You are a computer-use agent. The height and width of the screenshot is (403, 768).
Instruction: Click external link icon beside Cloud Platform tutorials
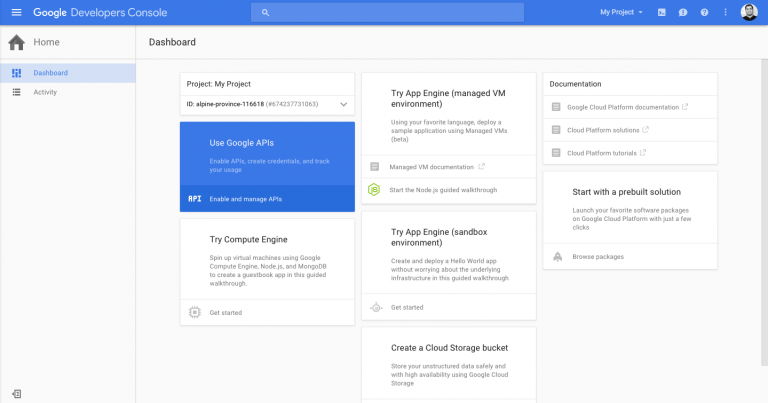click(643, 153)
